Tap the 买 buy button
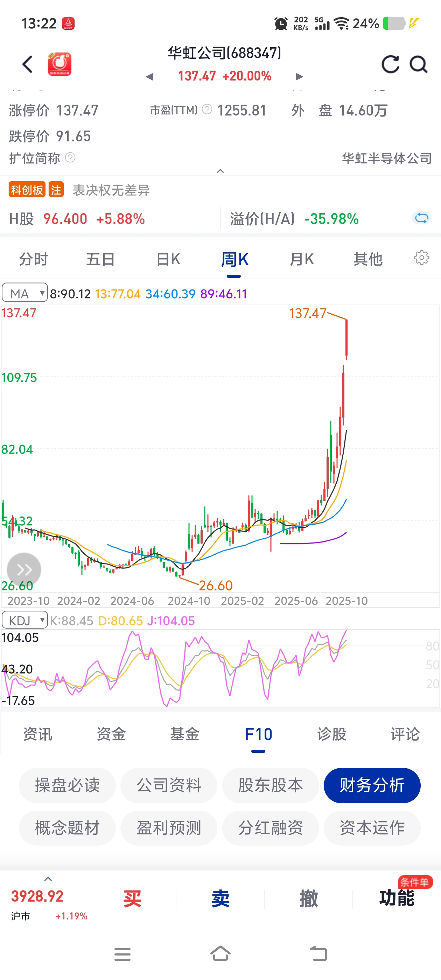441x980 pixels. click(132, 898)
